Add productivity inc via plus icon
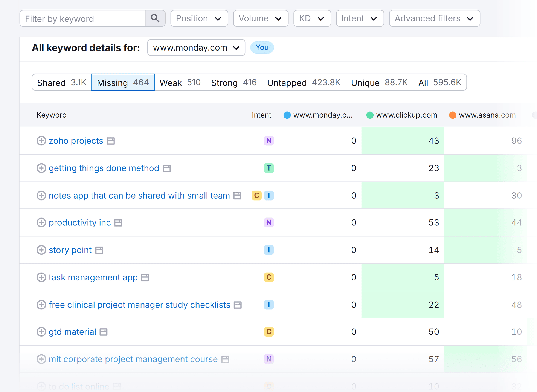The image size is (537, 392). [x=41, y=223]
